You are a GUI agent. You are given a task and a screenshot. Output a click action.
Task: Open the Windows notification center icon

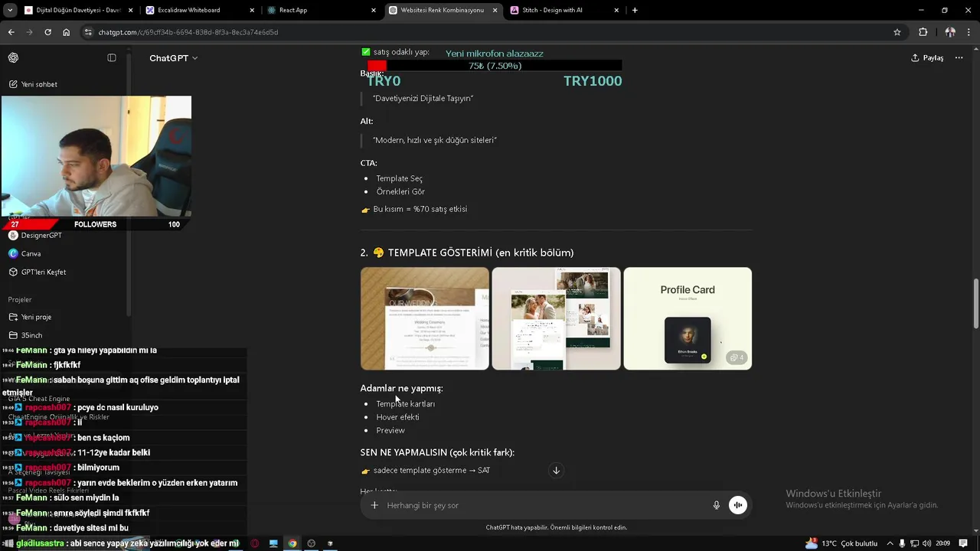coord(964,543)
